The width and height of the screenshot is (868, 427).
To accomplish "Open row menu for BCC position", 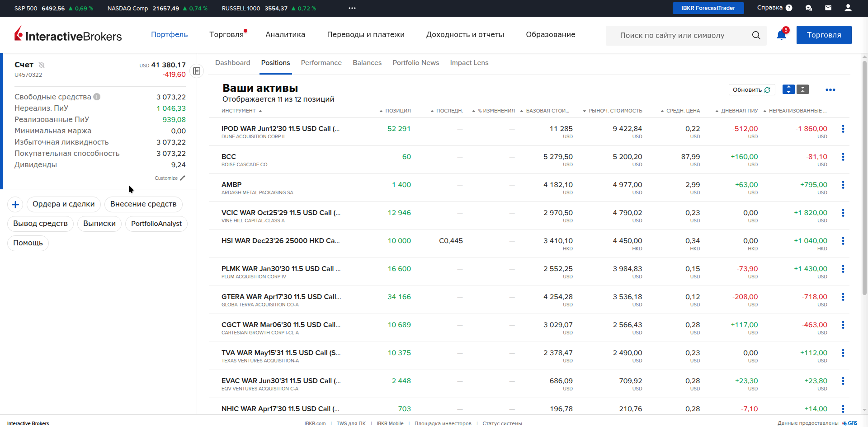I will 843,157.
